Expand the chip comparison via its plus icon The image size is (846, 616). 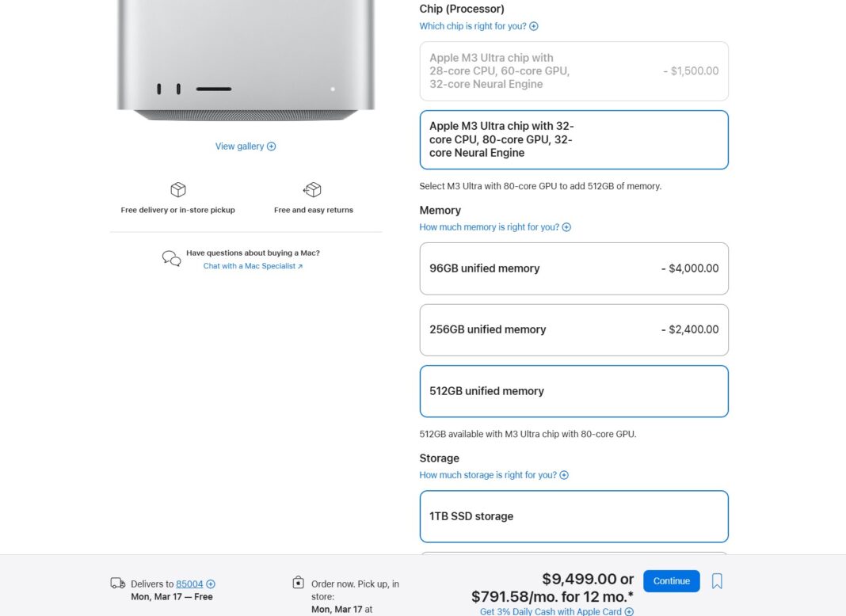534,26
